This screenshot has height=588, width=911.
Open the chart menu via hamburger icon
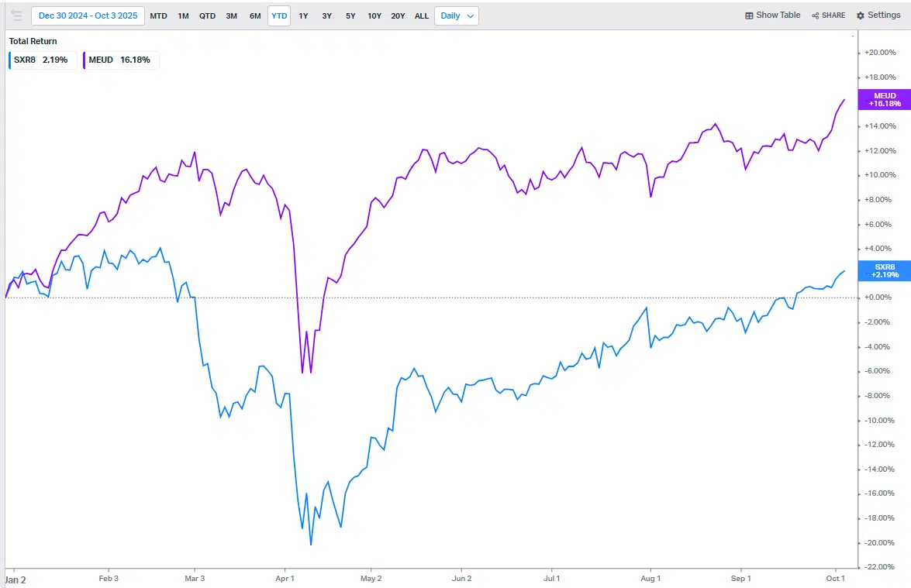coord(16,15)
